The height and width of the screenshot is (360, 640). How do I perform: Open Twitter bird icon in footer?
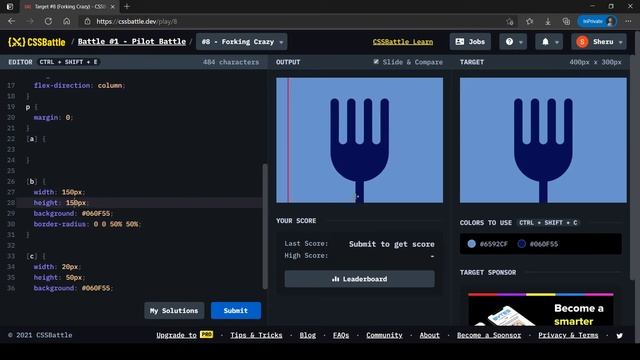(620, 336)
